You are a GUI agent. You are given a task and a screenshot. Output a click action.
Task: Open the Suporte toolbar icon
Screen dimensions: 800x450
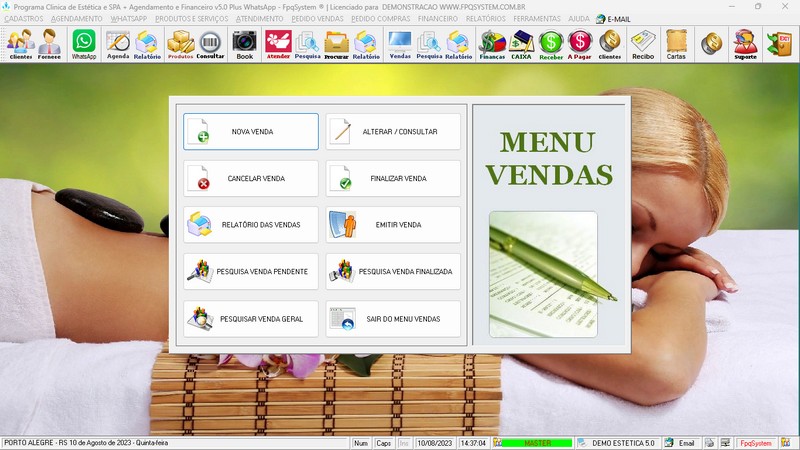[745, 44]
